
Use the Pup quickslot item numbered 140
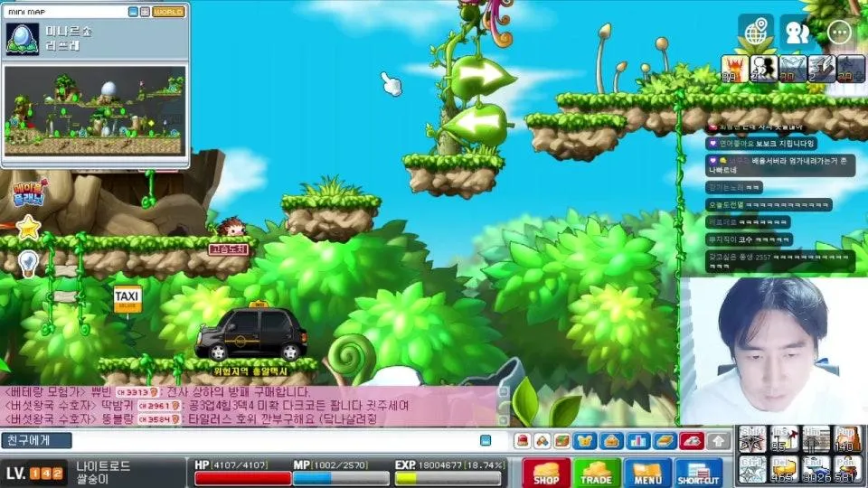point(847,439)
